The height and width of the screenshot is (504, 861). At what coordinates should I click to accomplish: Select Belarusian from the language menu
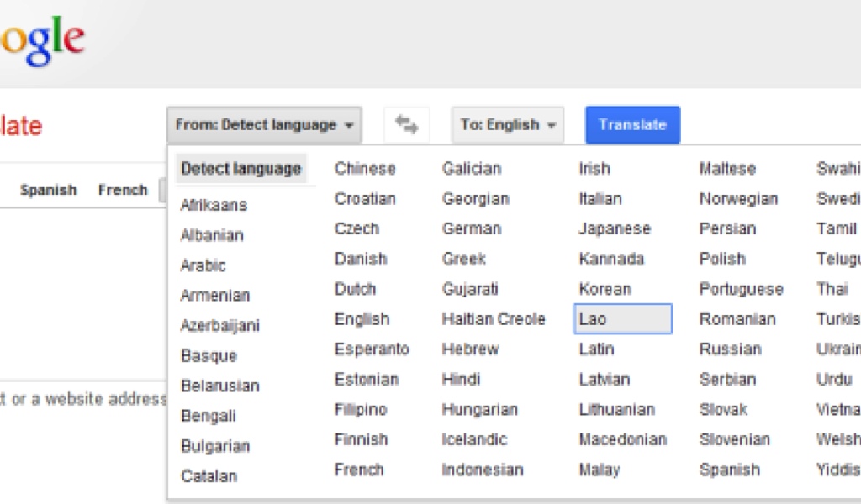pos(220,386)
